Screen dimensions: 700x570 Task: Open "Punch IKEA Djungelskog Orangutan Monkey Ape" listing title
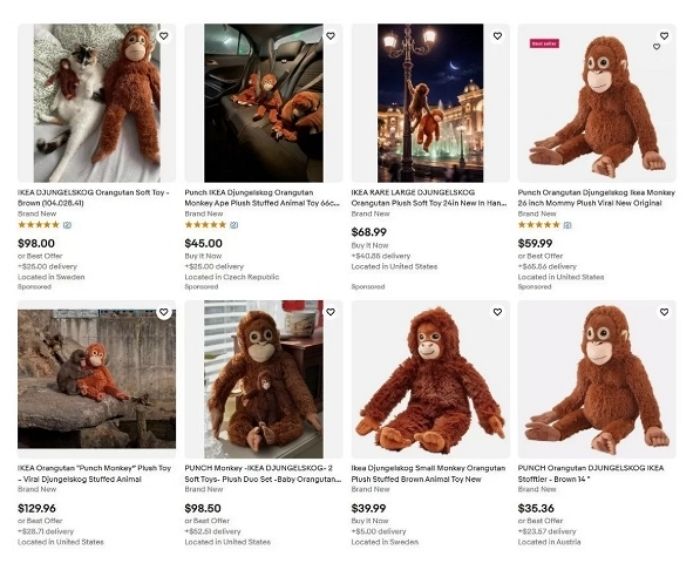262,197
